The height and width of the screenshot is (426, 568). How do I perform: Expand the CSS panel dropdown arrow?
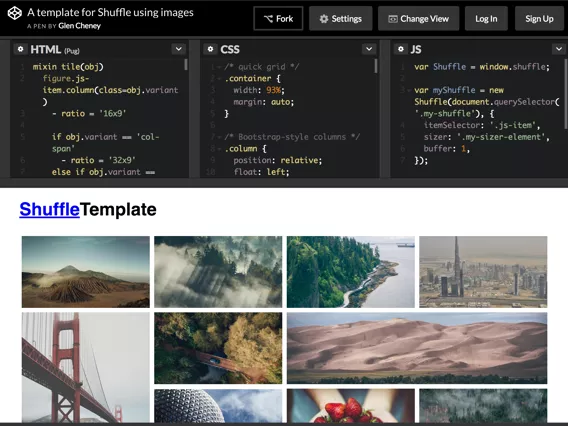pyautogui.click(x=369, y=49)
